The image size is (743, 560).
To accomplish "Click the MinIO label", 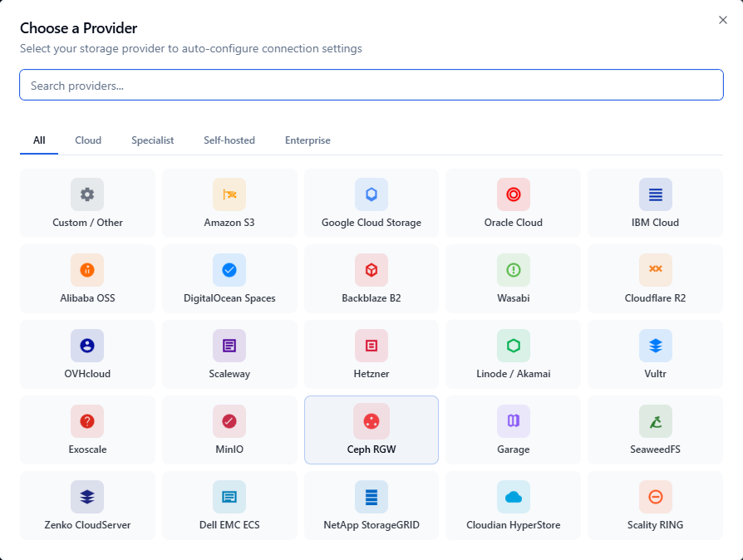I will (x=229, y=449).
